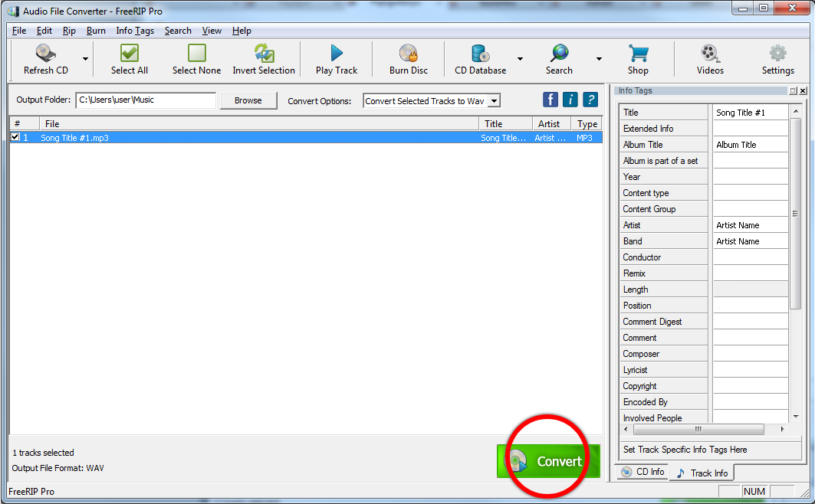Click the Output Folder path field

coord(146,100)
